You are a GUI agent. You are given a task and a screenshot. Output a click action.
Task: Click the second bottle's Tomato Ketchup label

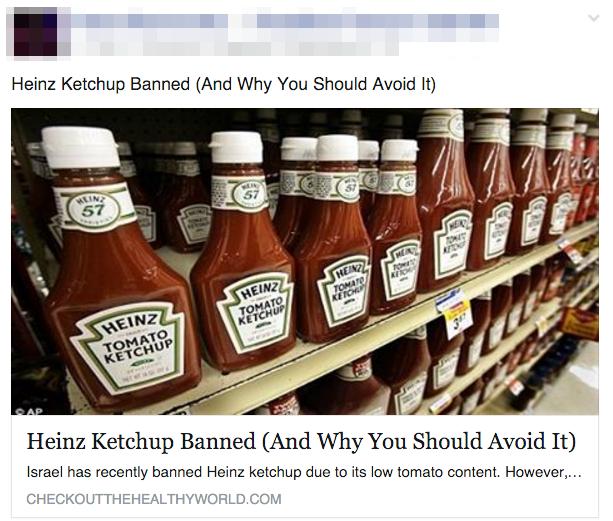[x=256, y=311]
